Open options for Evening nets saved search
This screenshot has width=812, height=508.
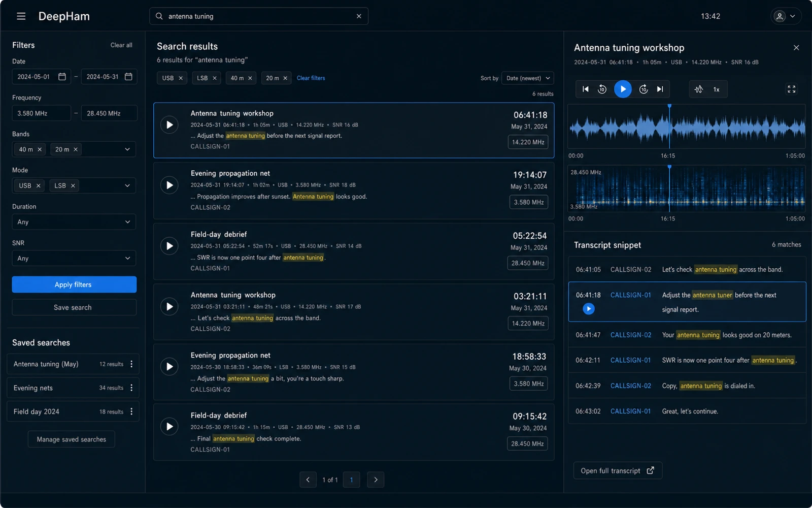131,388
